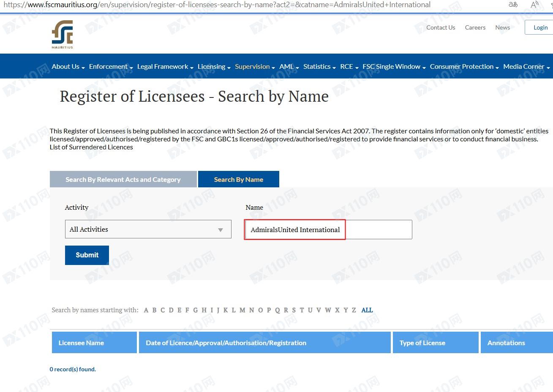The image size is (553, 392).
Task: Click the FSC Mauritius logo
Action: pos(62,34)
